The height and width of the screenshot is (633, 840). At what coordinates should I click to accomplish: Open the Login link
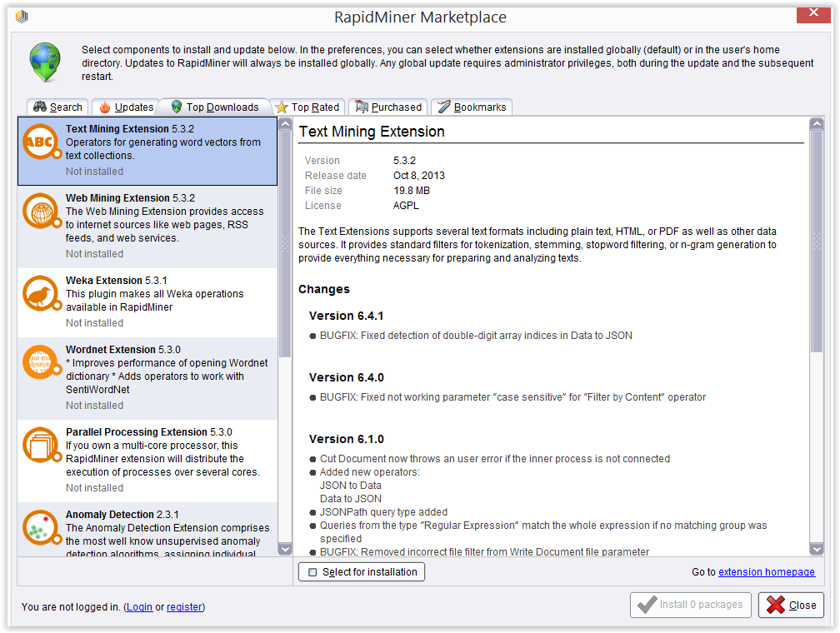click(139, 606)
